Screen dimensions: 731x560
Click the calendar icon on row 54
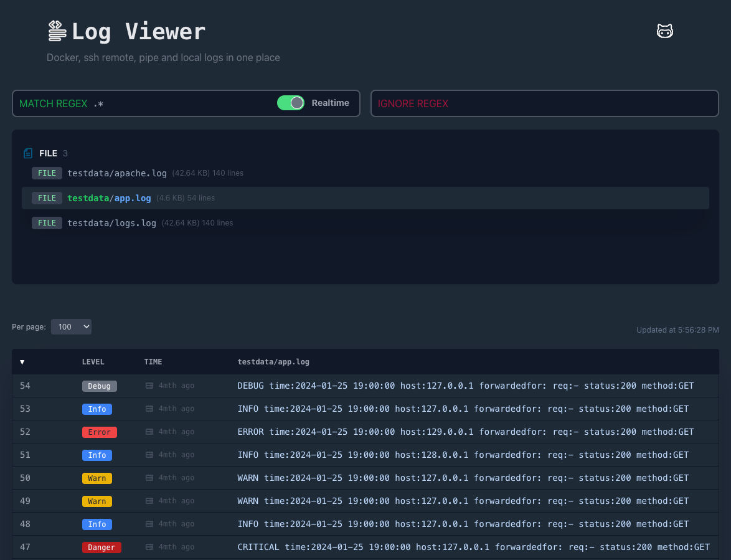coord(150,386)
